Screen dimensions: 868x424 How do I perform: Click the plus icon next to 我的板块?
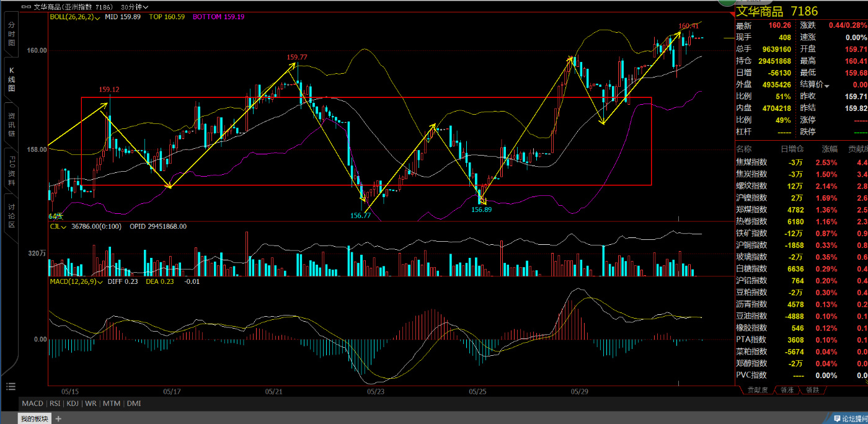[x=59, y=419]
